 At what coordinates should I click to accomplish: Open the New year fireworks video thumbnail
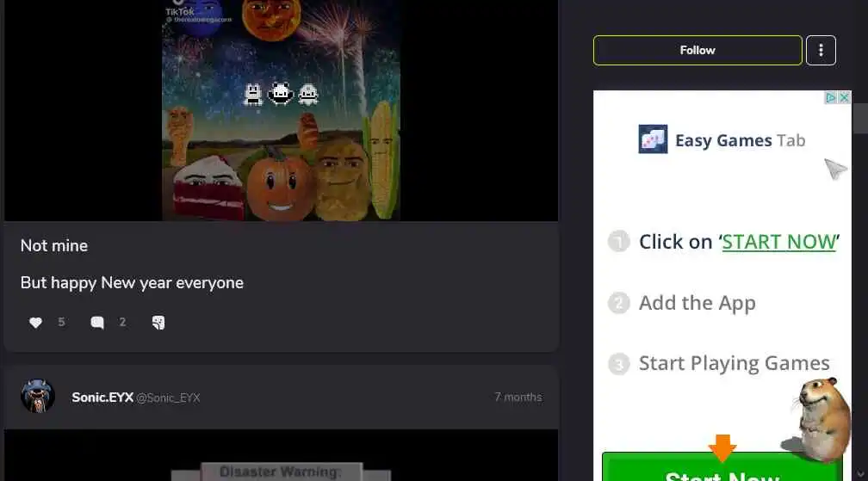[x=282, y=111]
